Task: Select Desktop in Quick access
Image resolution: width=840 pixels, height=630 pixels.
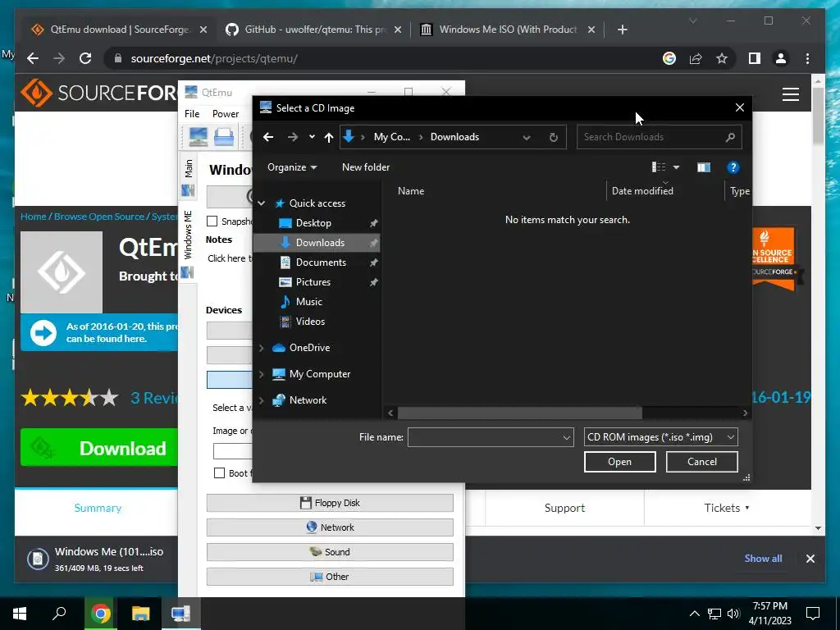Action: click(x=313, y=223)
